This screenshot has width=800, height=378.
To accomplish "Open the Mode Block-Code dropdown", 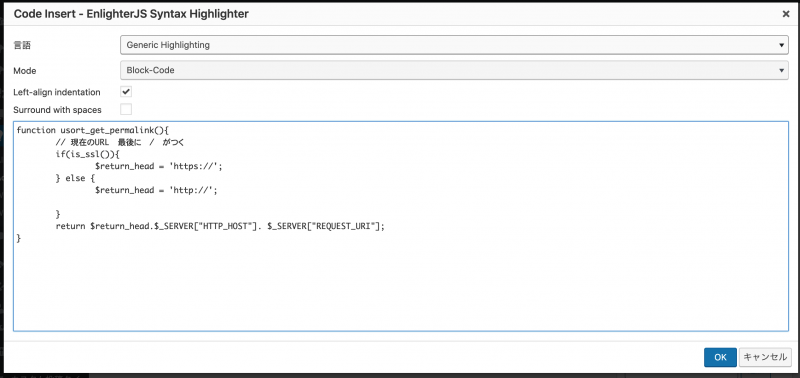I will pyautogui.click(x=454, y=70).
